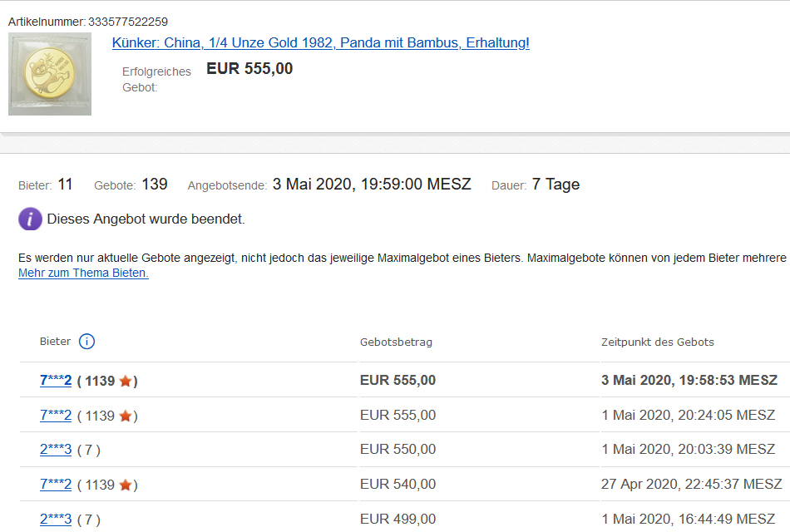Open bidder 2***3 link for EUR 550,00 bid
Viewport: 790px width, 532px height.
click(56, 450)
